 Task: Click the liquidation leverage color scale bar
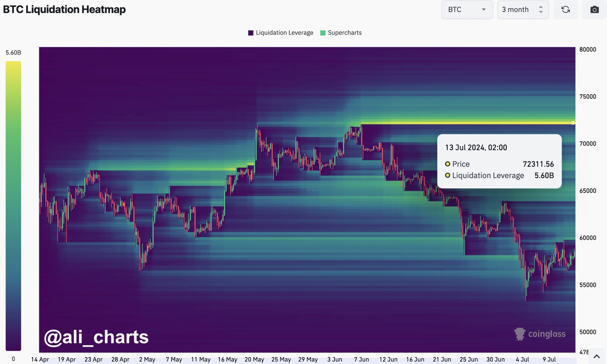pyautogui.click(x=13, y=206)
